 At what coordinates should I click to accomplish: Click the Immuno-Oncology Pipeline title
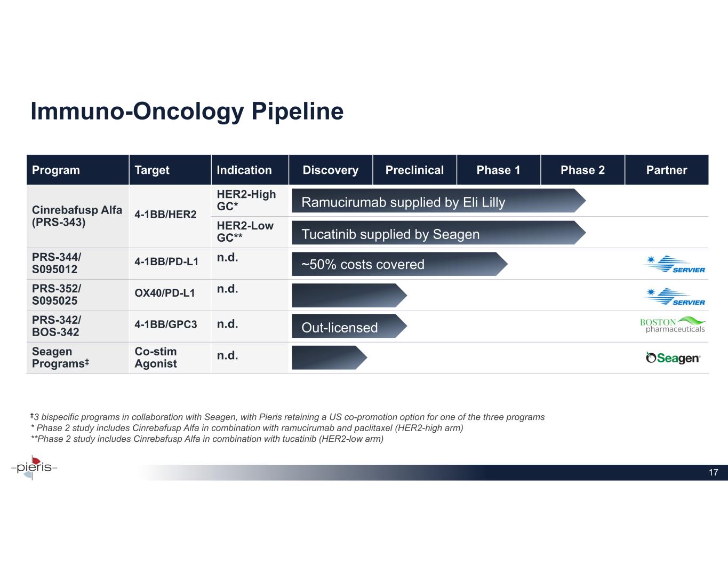click(187, 112)
